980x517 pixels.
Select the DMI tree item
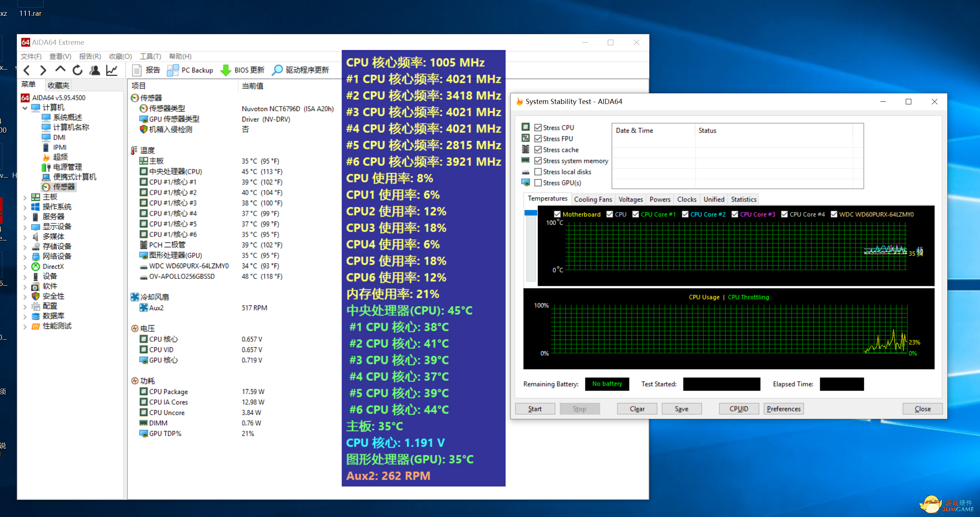point(59,137)
